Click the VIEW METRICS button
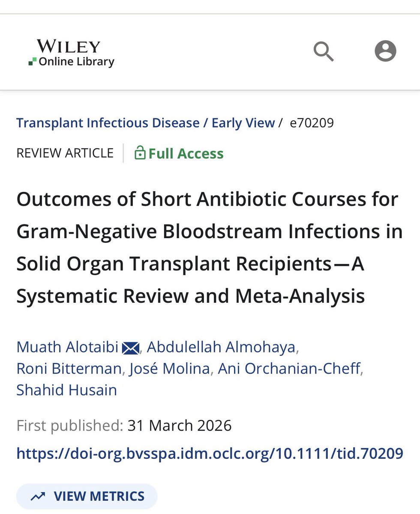This screenshot has width=420, height=514. pos(87,496)
